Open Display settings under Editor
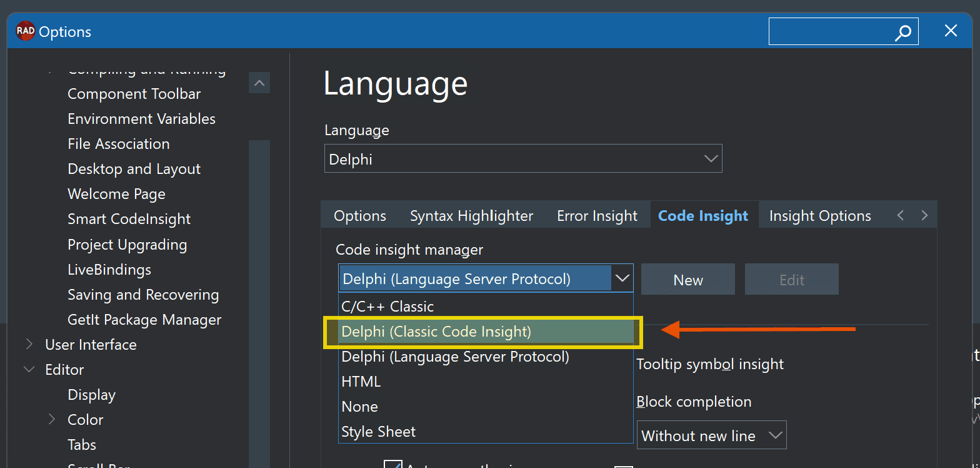 point(92,395)
